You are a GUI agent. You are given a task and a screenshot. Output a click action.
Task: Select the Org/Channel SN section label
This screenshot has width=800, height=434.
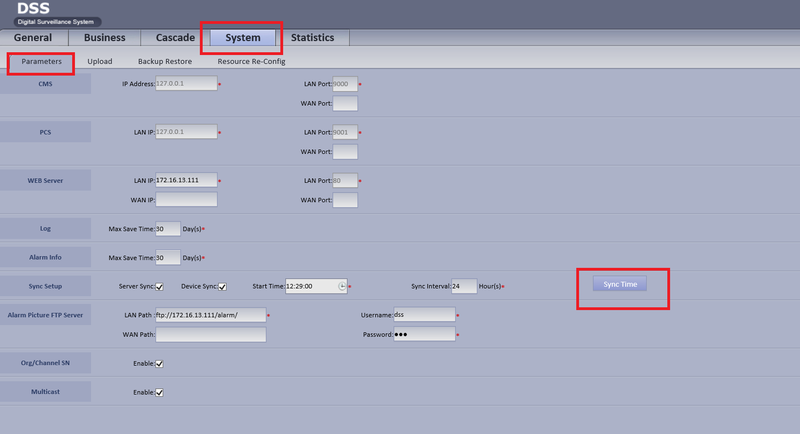45,363
